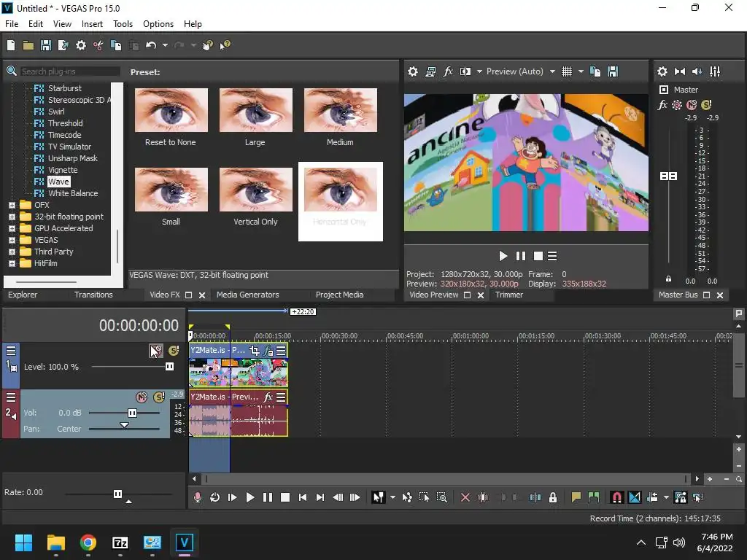Image resolution: width=747 pixels, height=560 pixels.
Task: Open the Insert menu
Action: (x=92, y=24)
